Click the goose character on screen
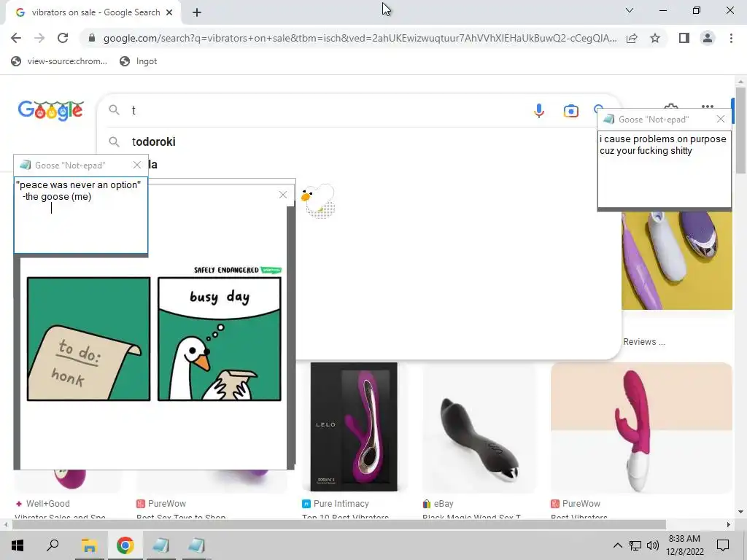 (x=318, y=201)
